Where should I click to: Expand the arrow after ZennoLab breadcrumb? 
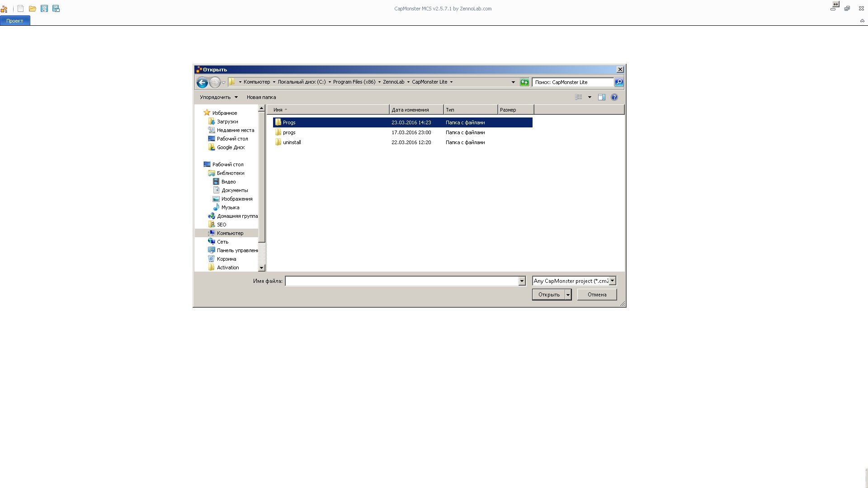(x=408, y=82)
